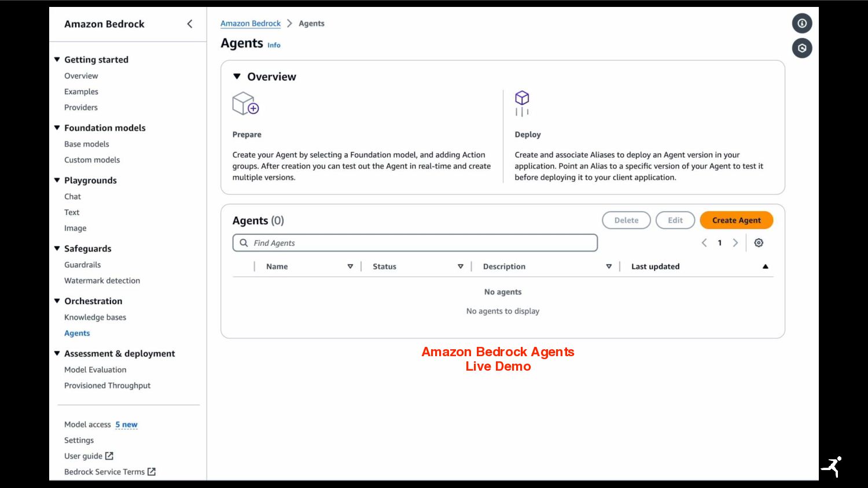Collapse the Safeguards section
The width and height of the screenshot is (868, 488).
tap(57, 249)
